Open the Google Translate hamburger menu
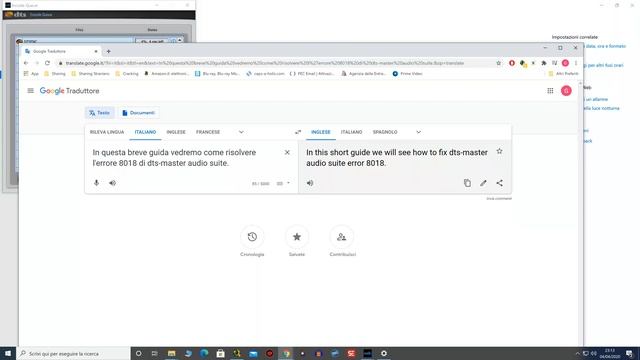The height and width of the screenshot is (360, 640). (31, 91)
